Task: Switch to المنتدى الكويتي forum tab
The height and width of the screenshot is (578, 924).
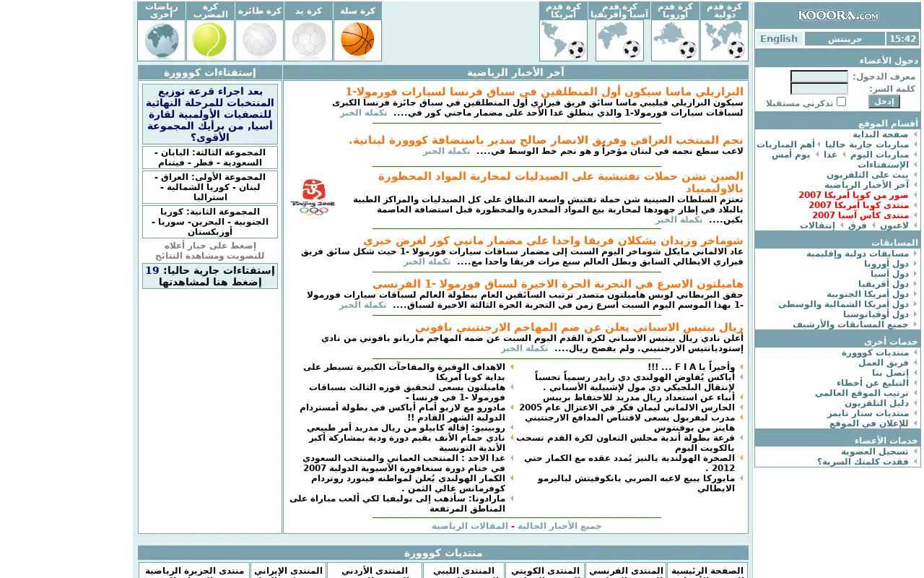Action: tap(545, 571)
